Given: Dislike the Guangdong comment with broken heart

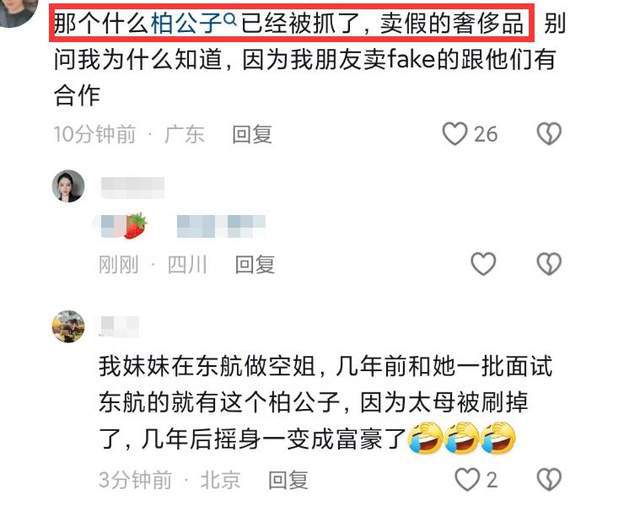Looking at the screenshot, I should click(549, 134).
